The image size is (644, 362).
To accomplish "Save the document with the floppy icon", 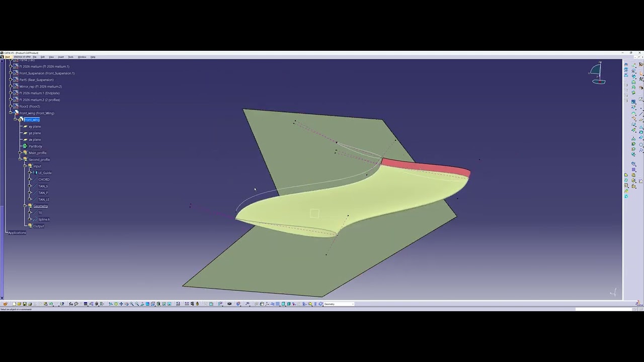I will coord(25,304).
